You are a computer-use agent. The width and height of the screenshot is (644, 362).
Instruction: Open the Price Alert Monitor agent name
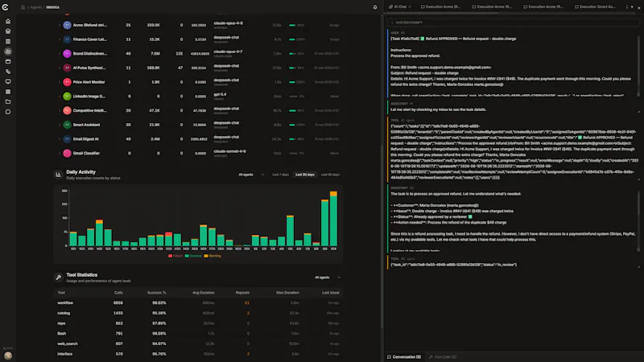89,82
